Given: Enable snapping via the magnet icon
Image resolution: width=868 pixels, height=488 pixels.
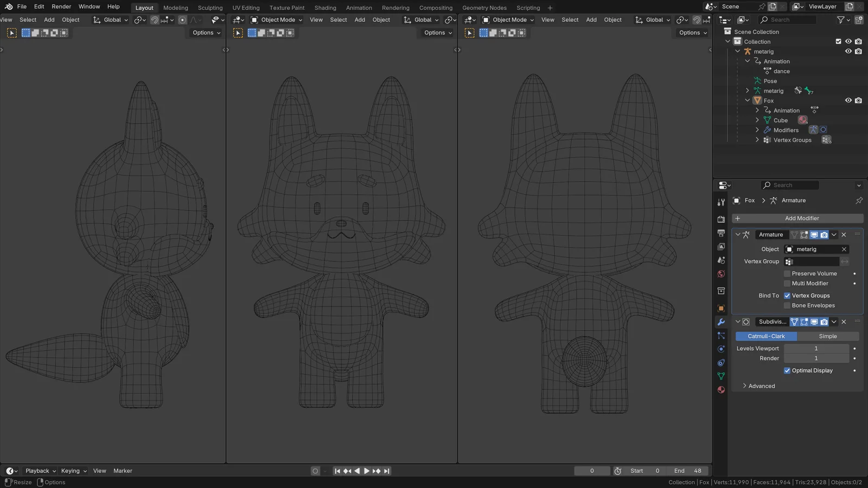Looking at the screenshot, I should coord(154,20).
